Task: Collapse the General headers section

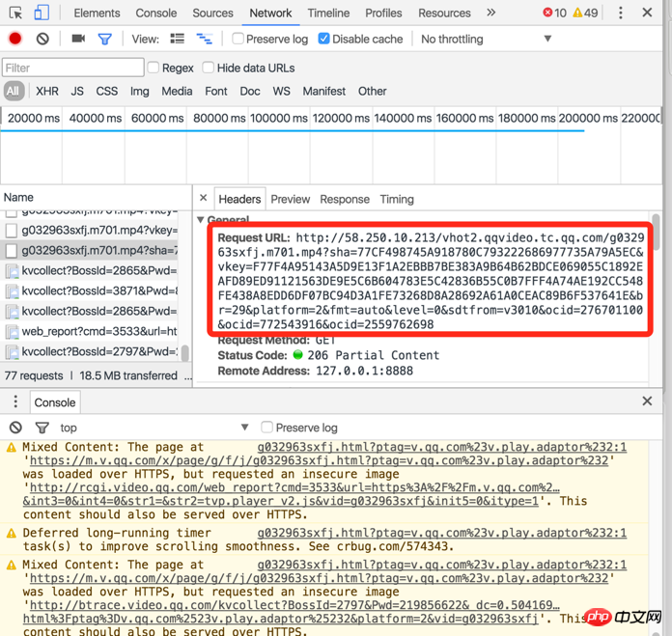Action: (200, 220)
